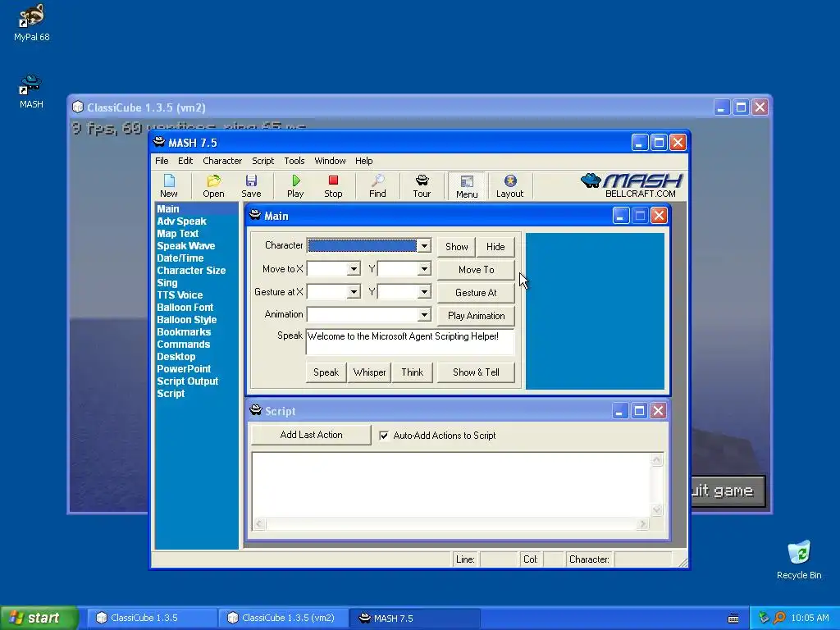Click the Start button
840x630 pixels.
tap(39, 618)
